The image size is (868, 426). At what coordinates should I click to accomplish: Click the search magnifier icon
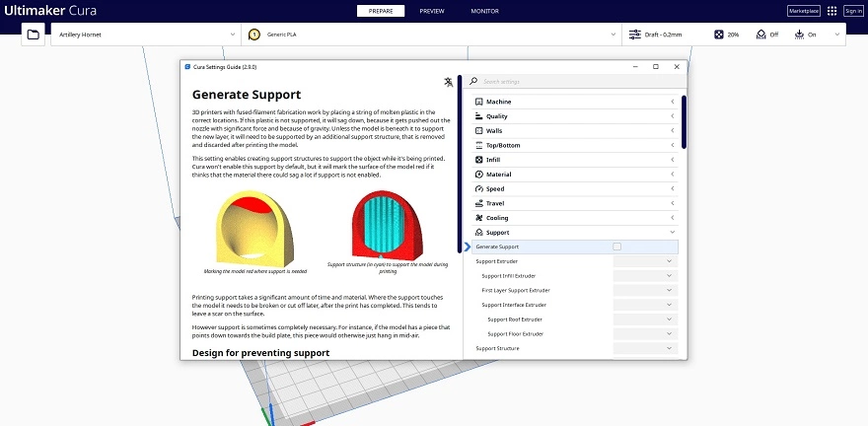tap(473, 81)
